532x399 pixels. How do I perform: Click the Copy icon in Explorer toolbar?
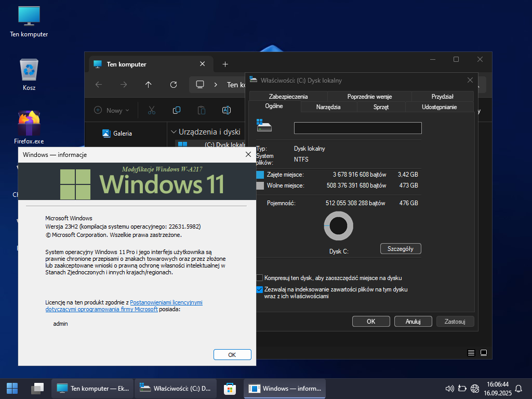177,110
